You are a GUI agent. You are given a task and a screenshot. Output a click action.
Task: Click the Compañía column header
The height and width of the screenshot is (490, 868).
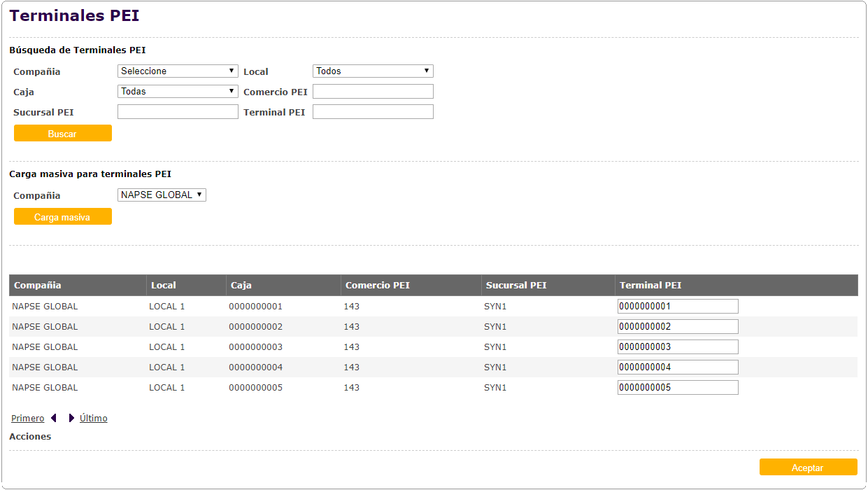click(78, 286)
